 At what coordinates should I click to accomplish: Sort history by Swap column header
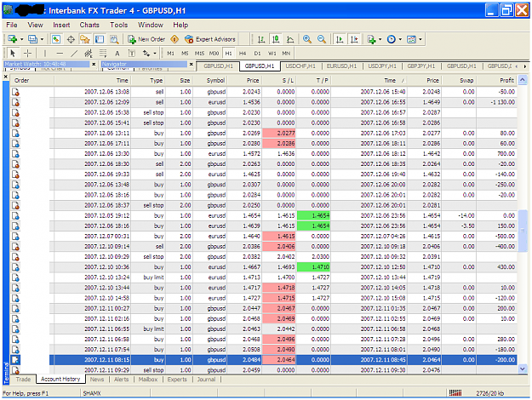tap(459, 80)
